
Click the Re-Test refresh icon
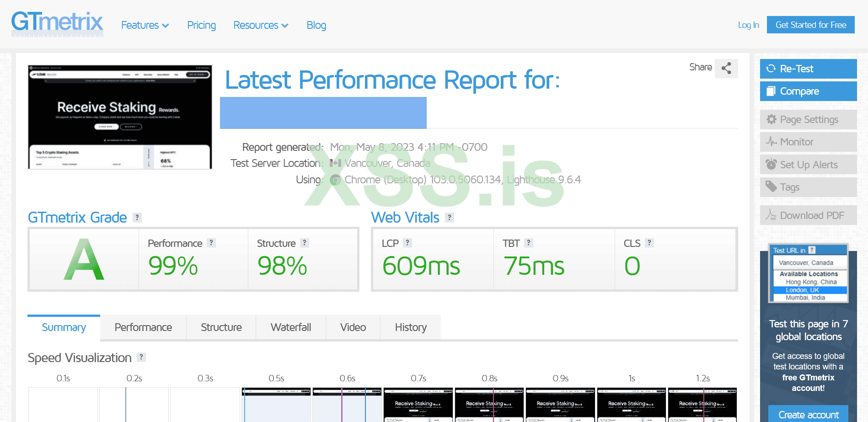pos(771,69)
